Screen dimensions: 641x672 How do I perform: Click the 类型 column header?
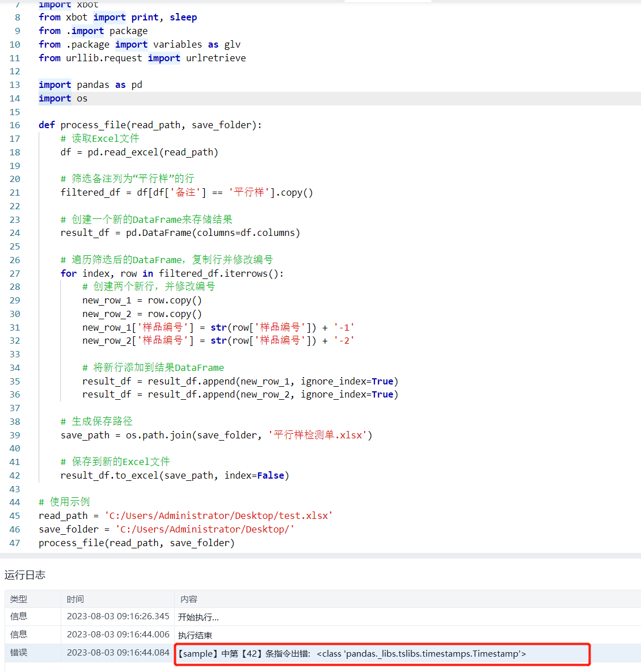click(x=19, y=599)
